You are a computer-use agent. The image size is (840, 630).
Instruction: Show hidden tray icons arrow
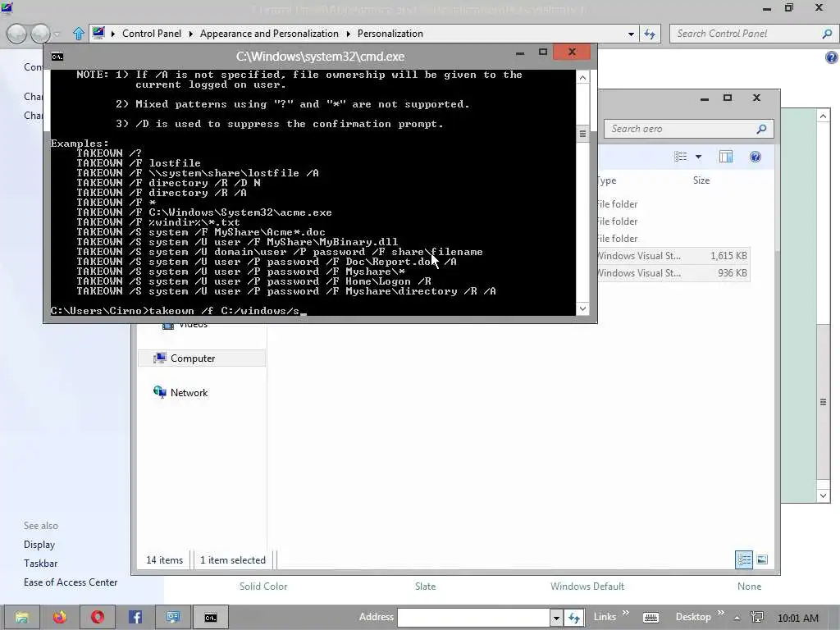point(737,618)
